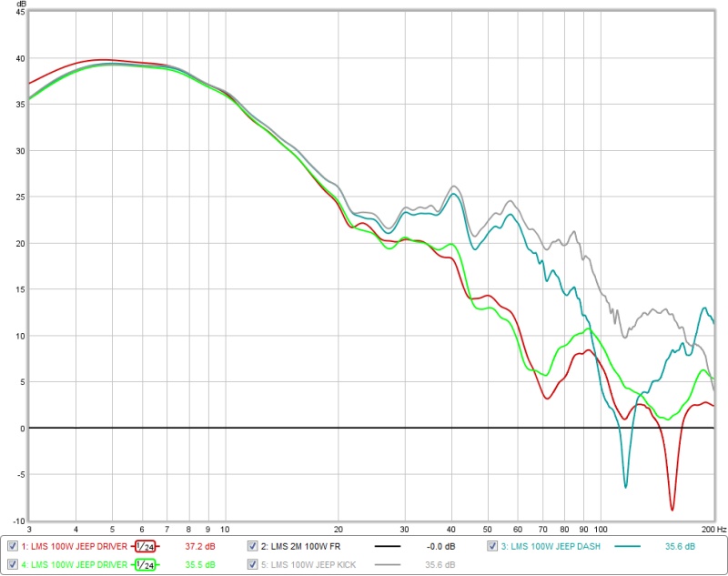Select the label '4: LMS 100W JEEP DRIVER'
The width and height of the screenshot is (728, 576).
[75, 564]
